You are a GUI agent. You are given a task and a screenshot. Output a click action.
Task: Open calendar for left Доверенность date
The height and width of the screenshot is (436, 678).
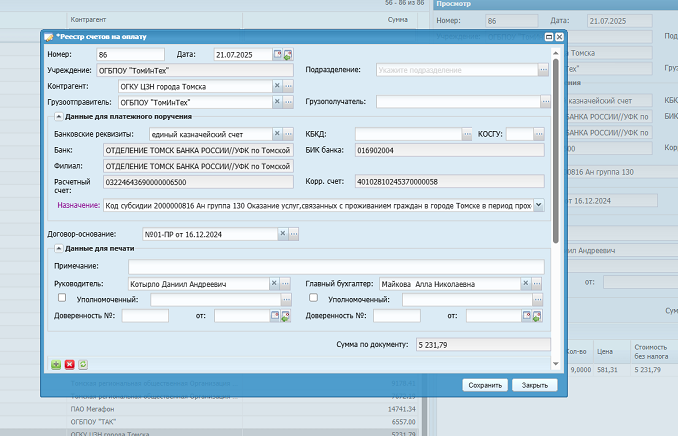click(275, 316)
